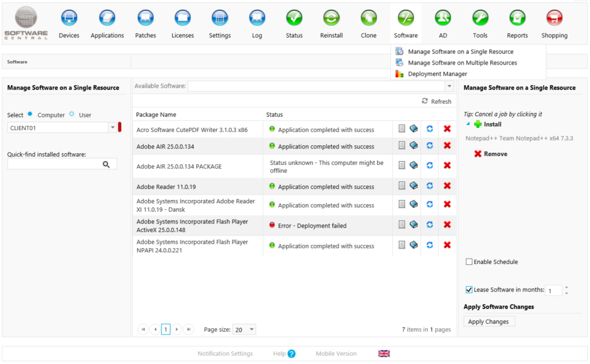Click 'Adobe AIR 25.0.0.134 PACKAGE' package name
Image resolution: width=590 pixels, height=364 pixels.
[179, 166]
